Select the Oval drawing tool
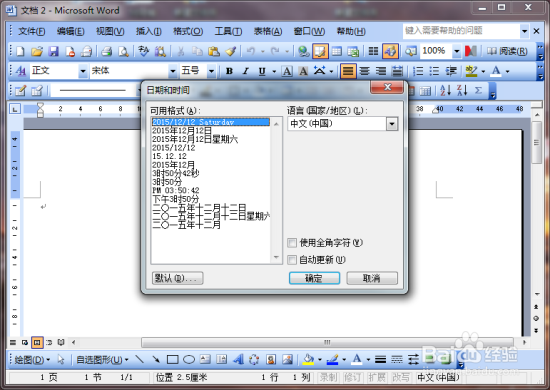550x390 pixels. 189,359
